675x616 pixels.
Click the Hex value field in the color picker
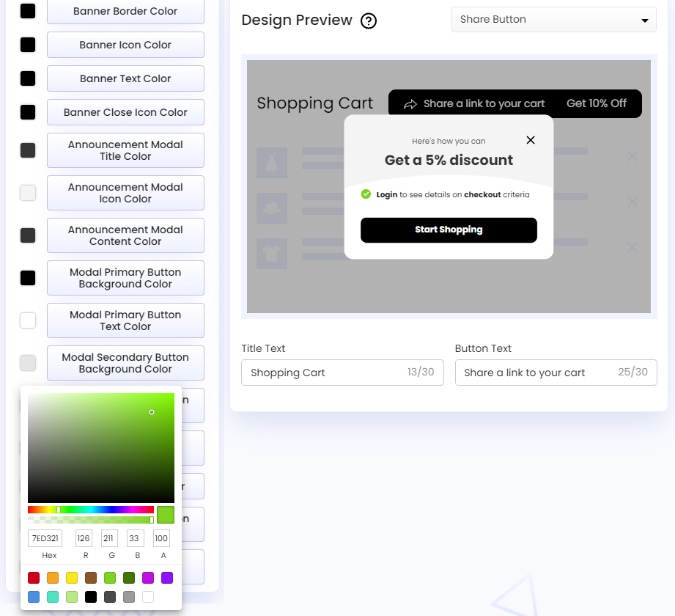(x=45, y=538)
